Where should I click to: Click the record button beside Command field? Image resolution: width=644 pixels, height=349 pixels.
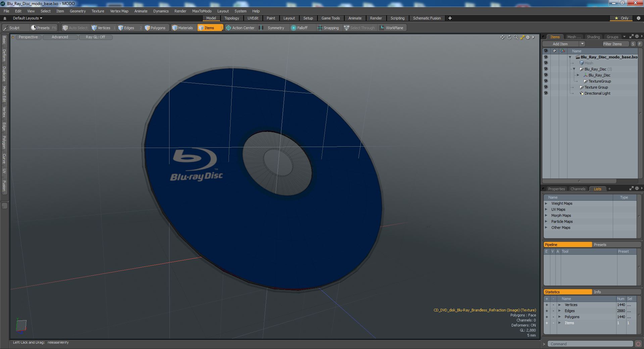click(638, 344)
